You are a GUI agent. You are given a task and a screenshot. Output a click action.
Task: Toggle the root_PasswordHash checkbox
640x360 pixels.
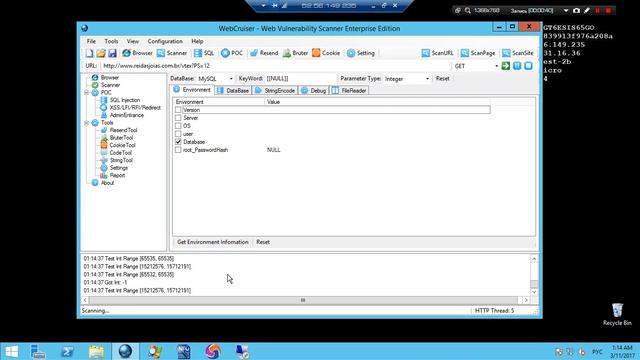point(178,150)
